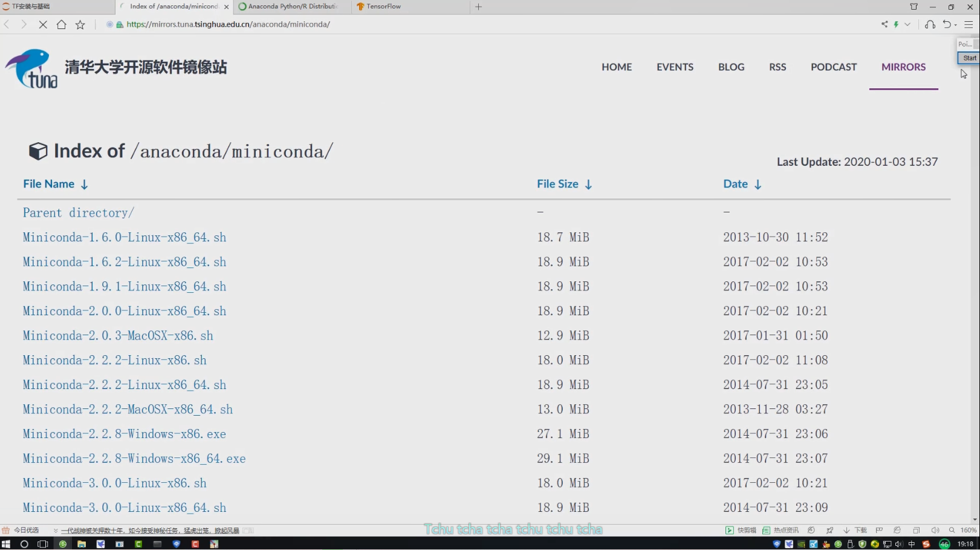Click the undo closed-tab arrow icon
Image resolution: width=980 pixels, height=550 pixels.
pos(947,24)
